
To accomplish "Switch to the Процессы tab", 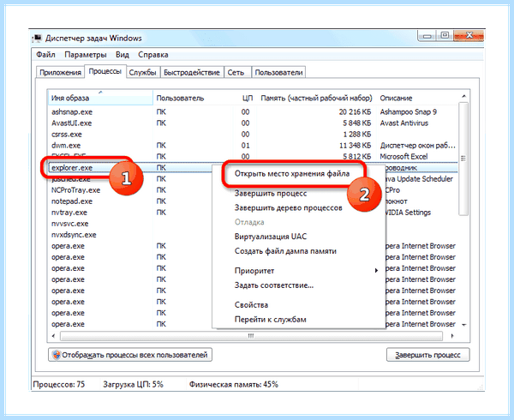I will tap(105, 71).
